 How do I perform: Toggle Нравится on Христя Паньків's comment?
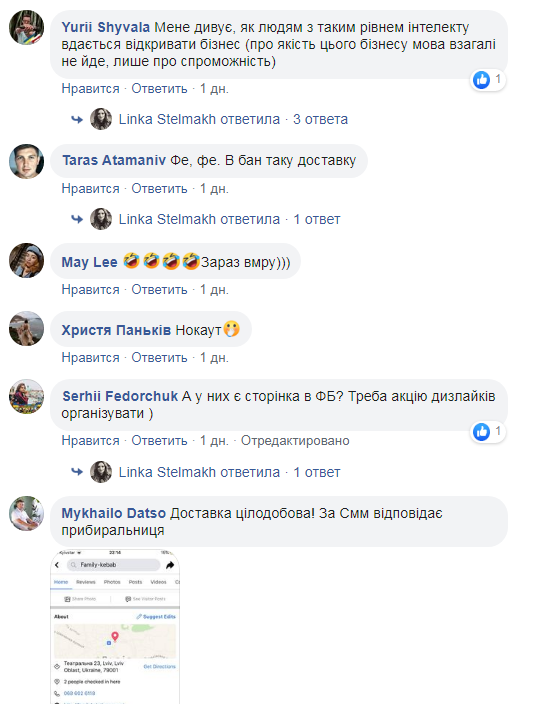tap(90, 358)
